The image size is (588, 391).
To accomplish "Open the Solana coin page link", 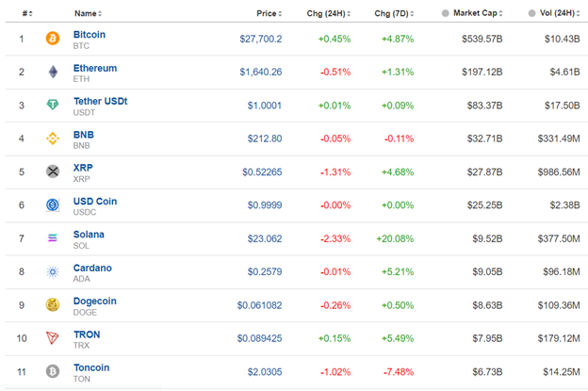I will [89, 235].
